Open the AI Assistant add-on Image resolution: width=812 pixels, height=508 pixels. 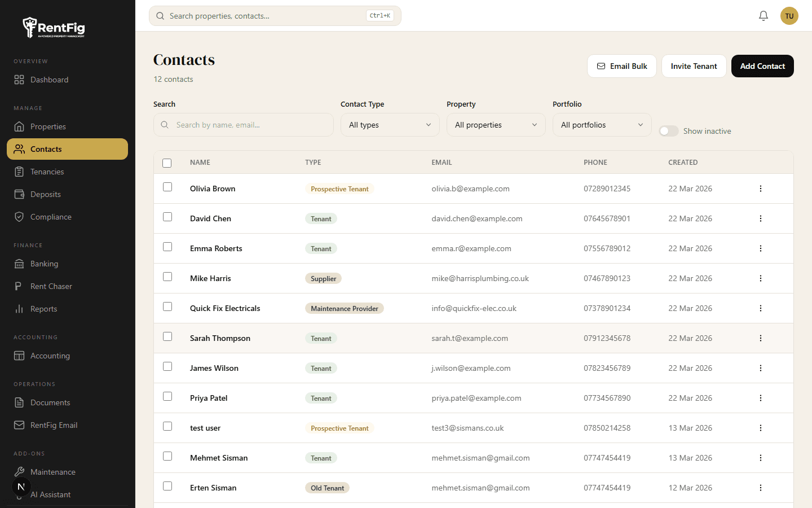(50, 494)
